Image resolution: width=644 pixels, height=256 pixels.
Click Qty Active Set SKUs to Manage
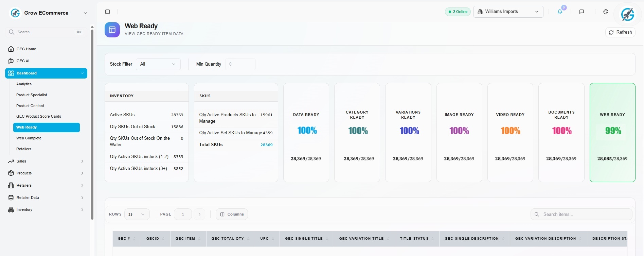[236, 133]
